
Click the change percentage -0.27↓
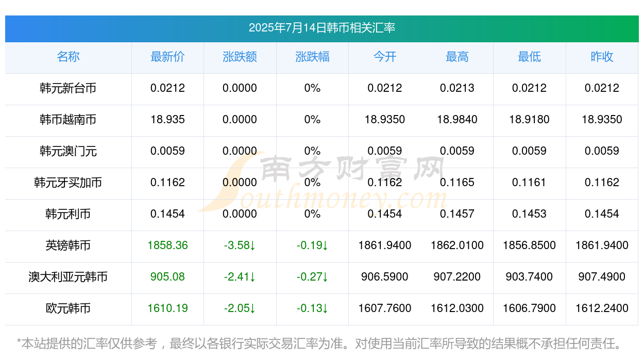312,277
